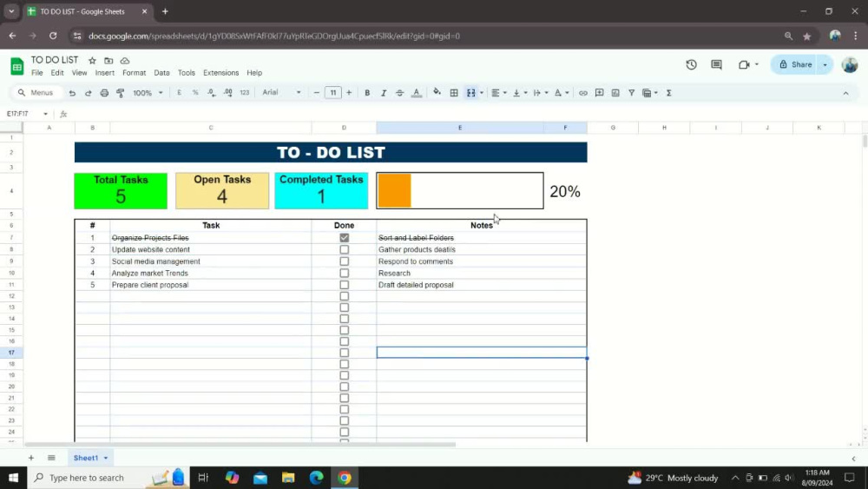Open the Insert menu

[105, 73]
